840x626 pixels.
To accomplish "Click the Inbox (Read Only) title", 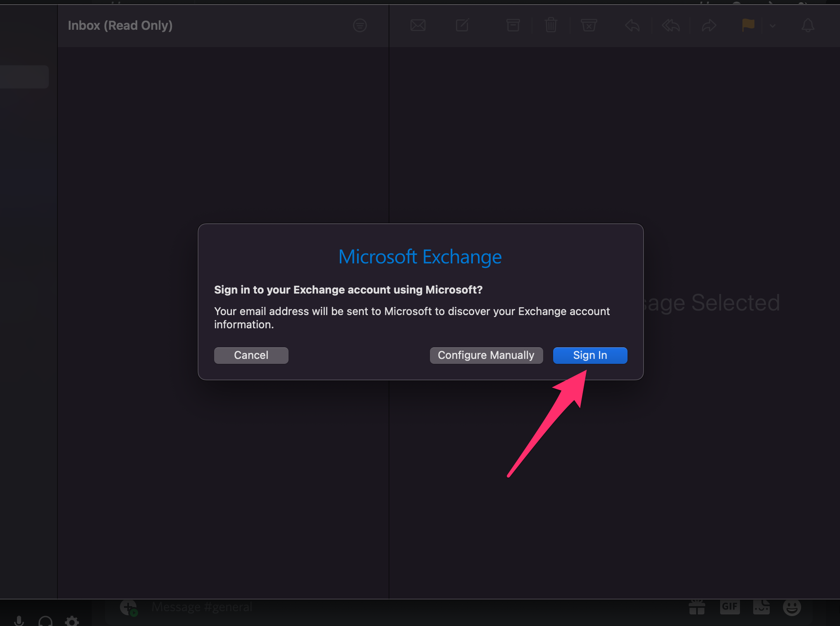I will coord(120,26).
